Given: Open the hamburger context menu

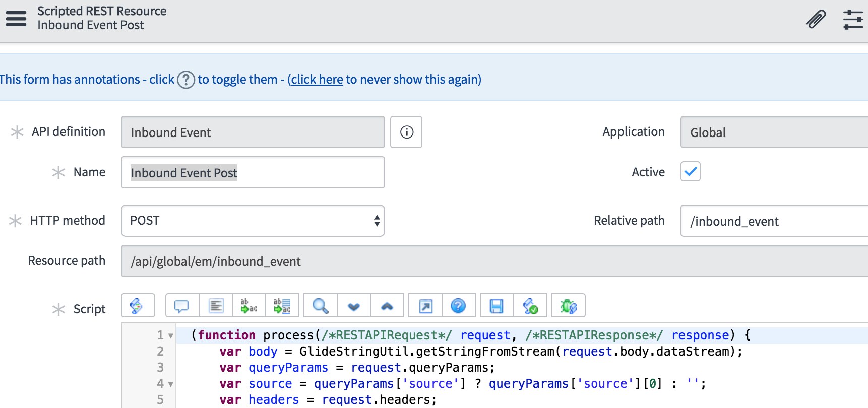Looking at the screenshot, I should pos(16,19).
